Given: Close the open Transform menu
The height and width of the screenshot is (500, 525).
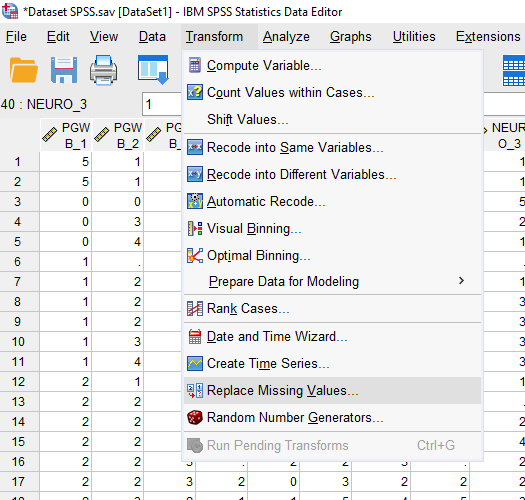Looking at the screenshot, I should (214, 37).
